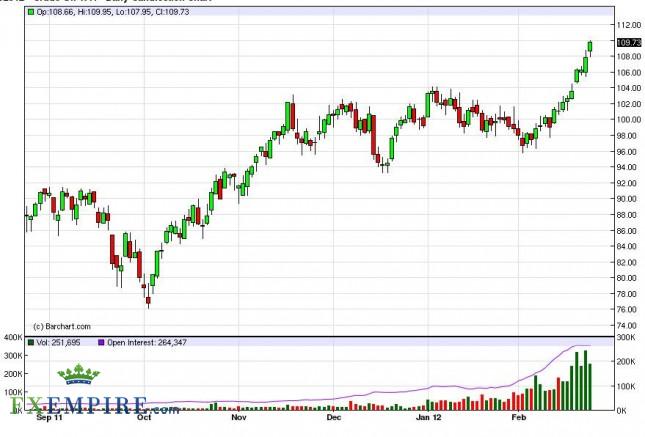
Task: Click the 'Jan 12' date axis label
Action: coord(428,418)
